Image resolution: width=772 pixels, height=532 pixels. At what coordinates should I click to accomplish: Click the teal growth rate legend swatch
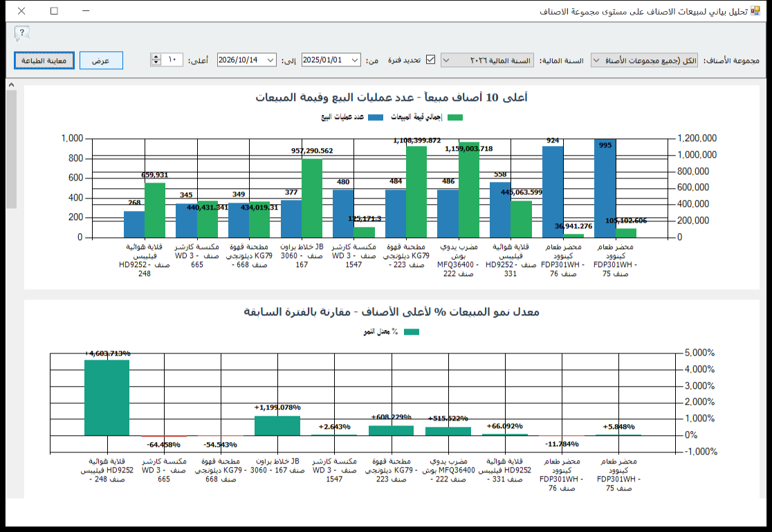411,332
